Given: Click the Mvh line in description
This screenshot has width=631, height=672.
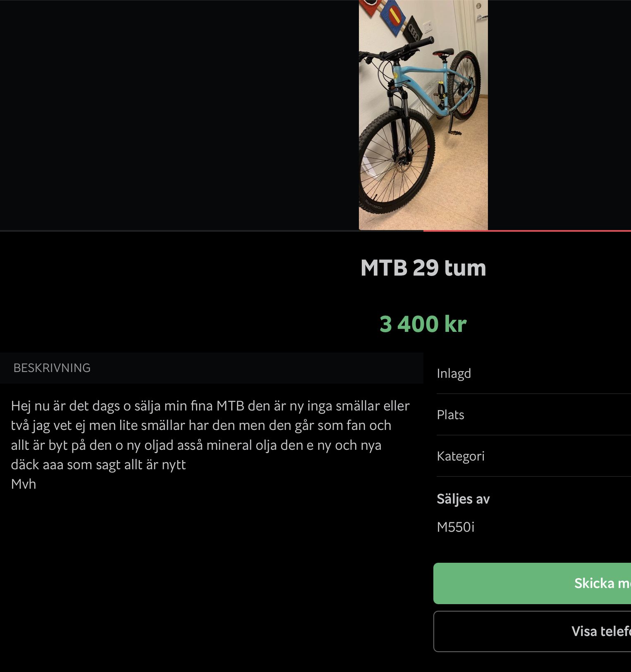Looking at the screenshot, I should (24, 484).
